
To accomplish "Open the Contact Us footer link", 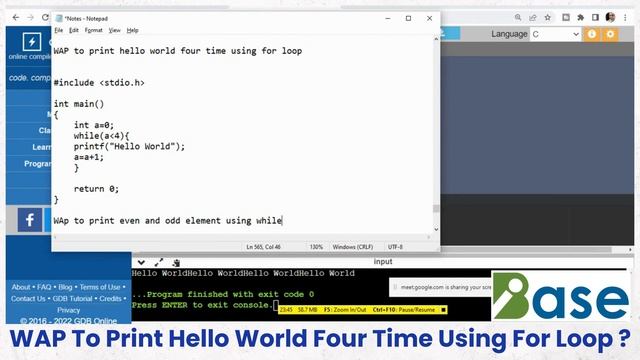I will [x=28, y=298].
